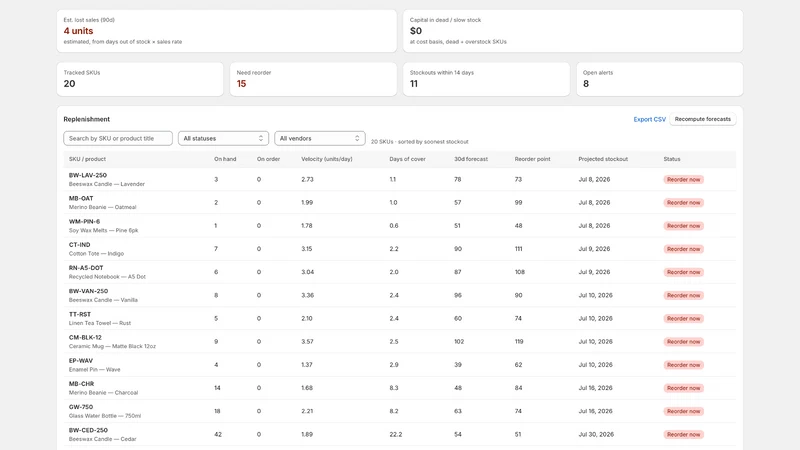Select the RN-A5-DOT SKU row title

(86, 268)
